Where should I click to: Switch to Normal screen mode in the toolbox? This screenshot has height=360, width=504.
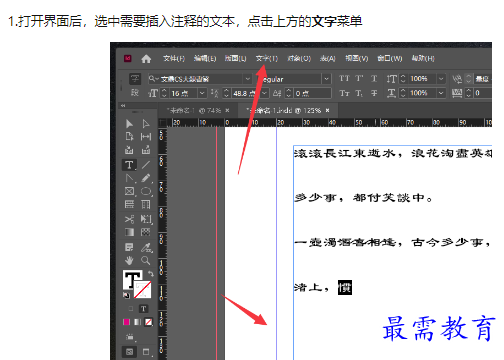click(x=130, y=352)
